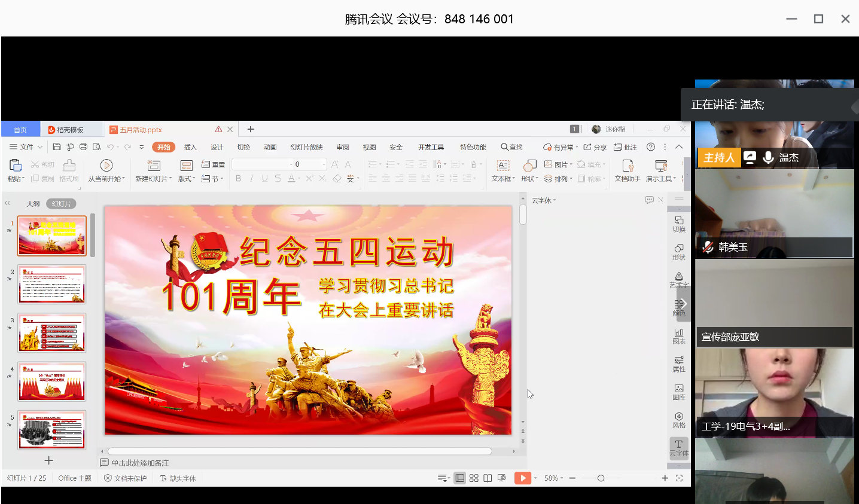The image size is (859, 504).
Task: Click 韩美玉's muted microphone icon
Action: click(708, 247)
